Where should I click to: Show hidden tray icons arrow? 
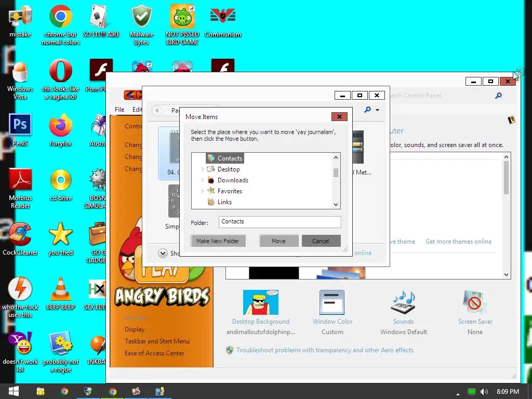tap(458, 394)
